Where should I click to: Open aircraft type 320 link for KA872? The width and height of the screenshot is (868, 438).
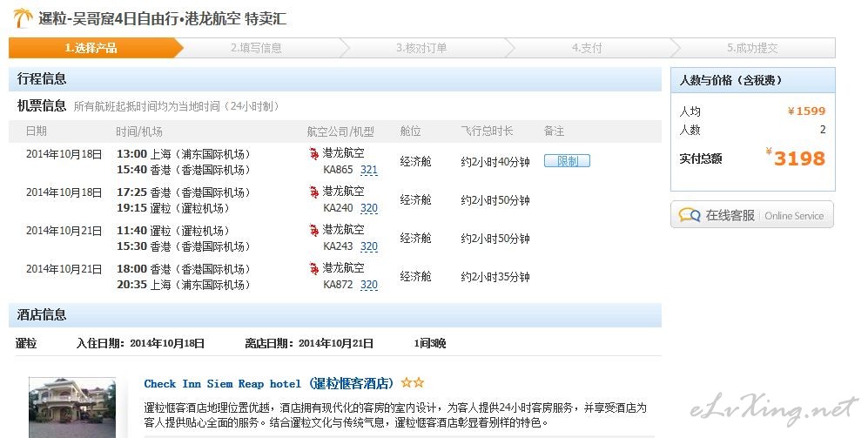pos(368,285)
